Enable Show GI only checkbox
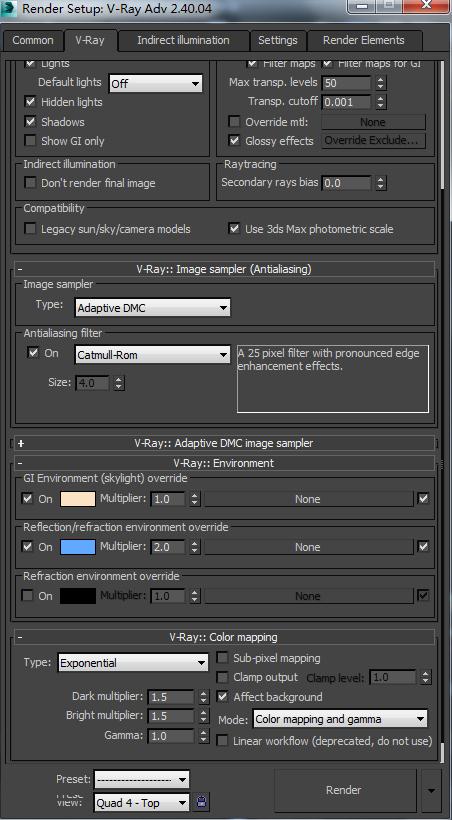Screen dimensions: 452x820 (31, 141)
